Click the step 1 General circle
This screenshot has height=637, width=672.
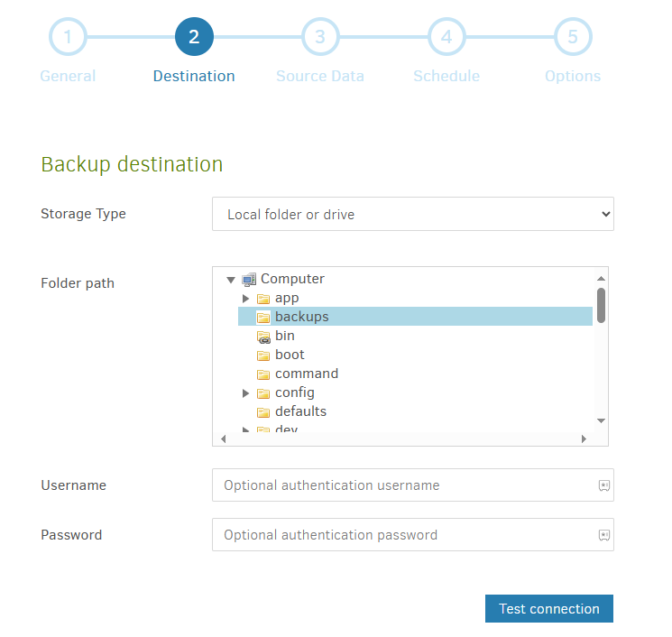tap(68, 38)
